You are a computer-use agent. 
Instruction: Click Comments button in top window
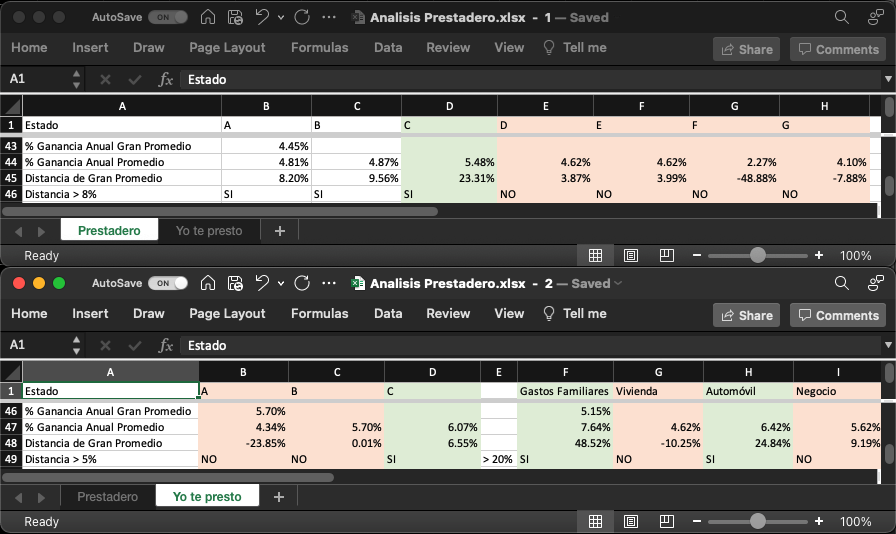[838, 50]
